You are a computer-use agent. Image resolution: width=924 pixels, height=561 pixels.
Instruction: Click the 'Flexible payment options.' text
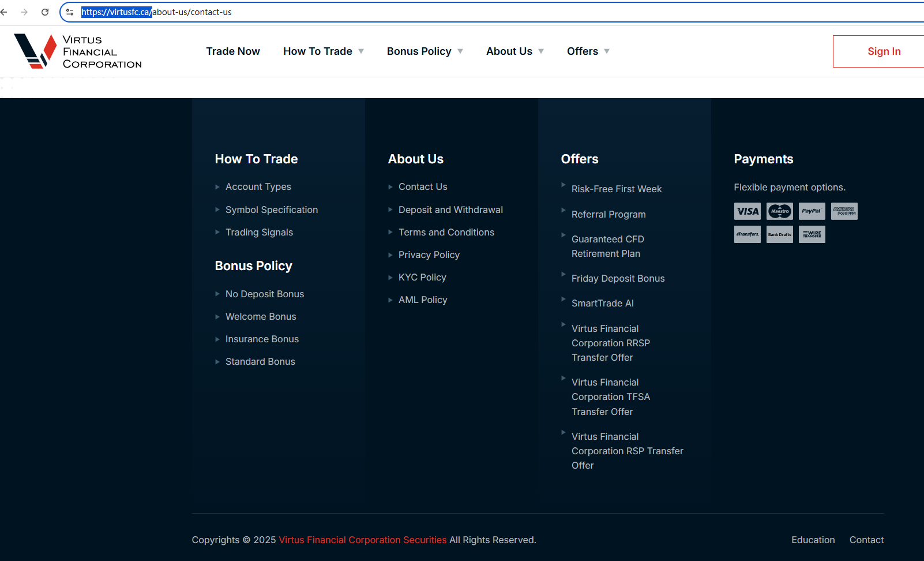pyautogui.click(x=790, y=188)
